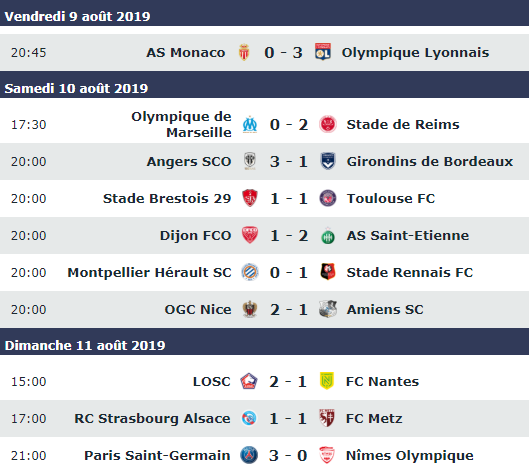
Task: Click the Dijon FCO 1 - 2 score
Action: [289, 235]
